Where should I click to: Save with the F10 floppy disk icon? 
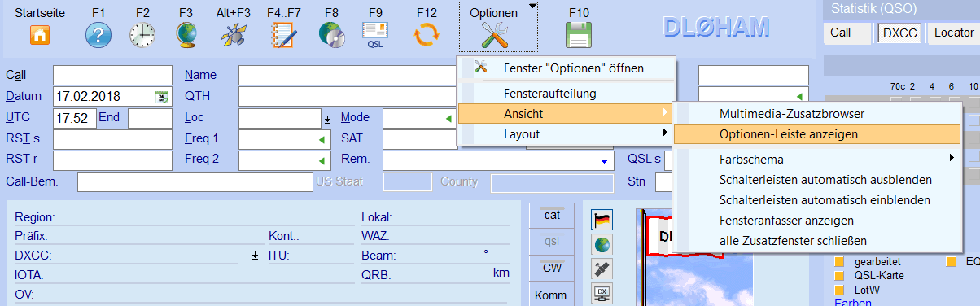click(x=579, y=35)
